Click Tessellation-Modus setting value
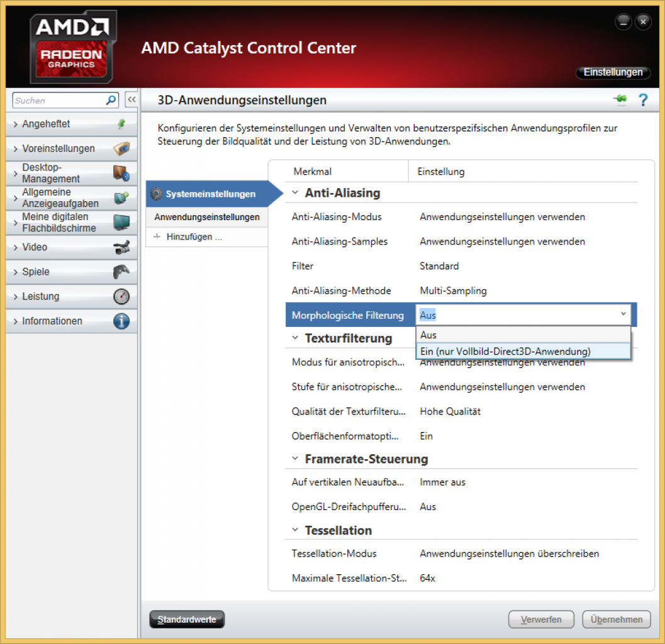The image size is (665, 644). (509, 553)
